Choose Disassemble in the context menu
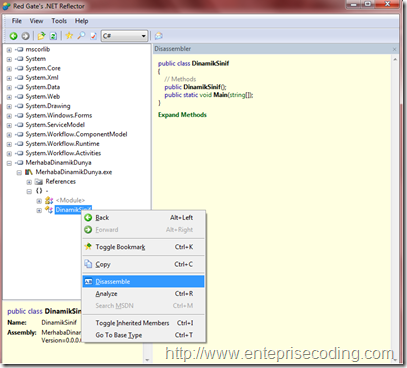Image resolution: width=407 pixels, height=368 pixels. click(143, 282)
